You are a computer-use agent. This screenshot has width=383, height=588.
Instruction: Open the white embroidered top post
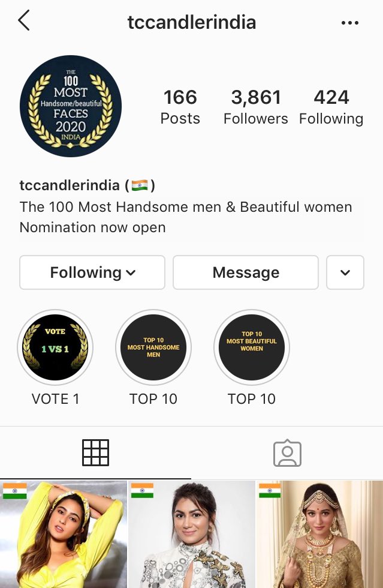pyautogui.click(x=192, y=535)
